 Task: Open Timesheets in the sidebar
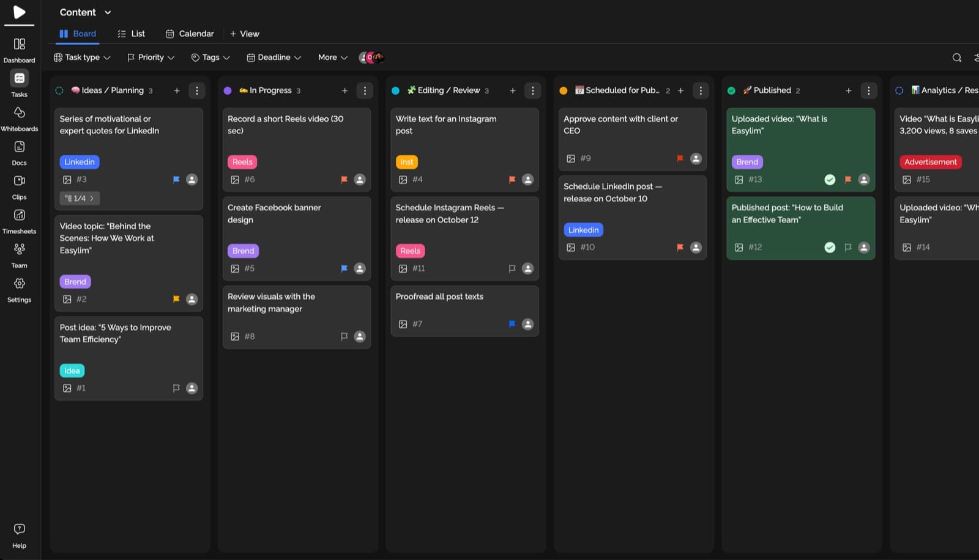click(x=19, y=221)
